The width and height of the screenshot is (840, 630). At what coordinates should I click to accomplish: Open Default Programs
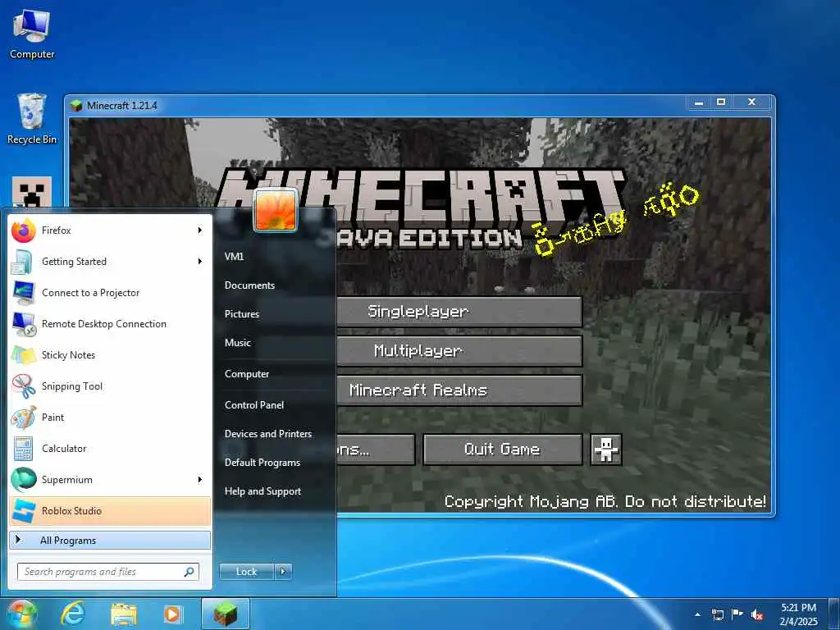coord(262,463)
